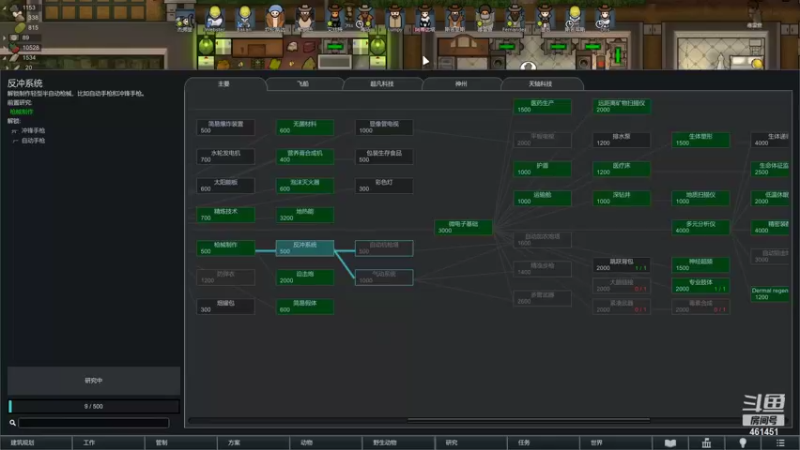Select the 深钻井 1000 research node

(x=621, y=198)
